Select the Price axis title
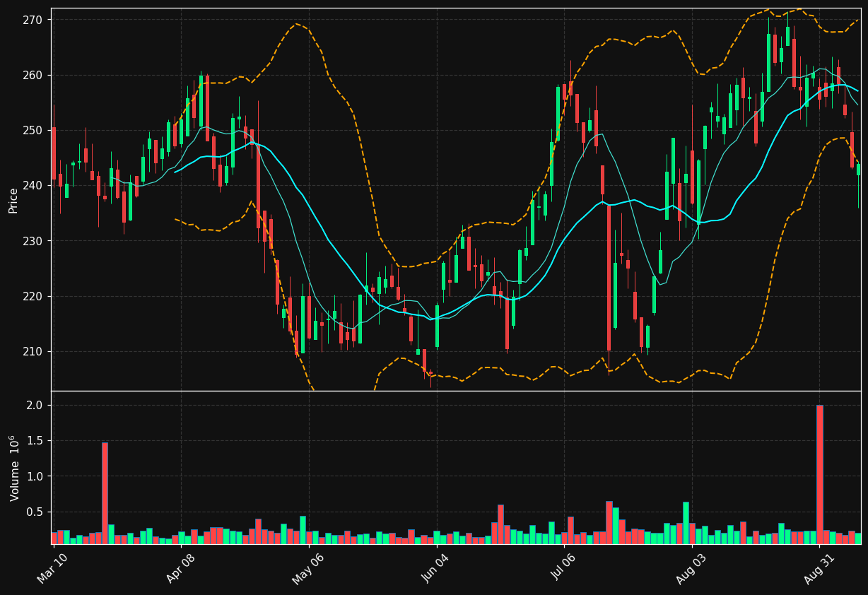868x595 pixels. pos(13,199)
